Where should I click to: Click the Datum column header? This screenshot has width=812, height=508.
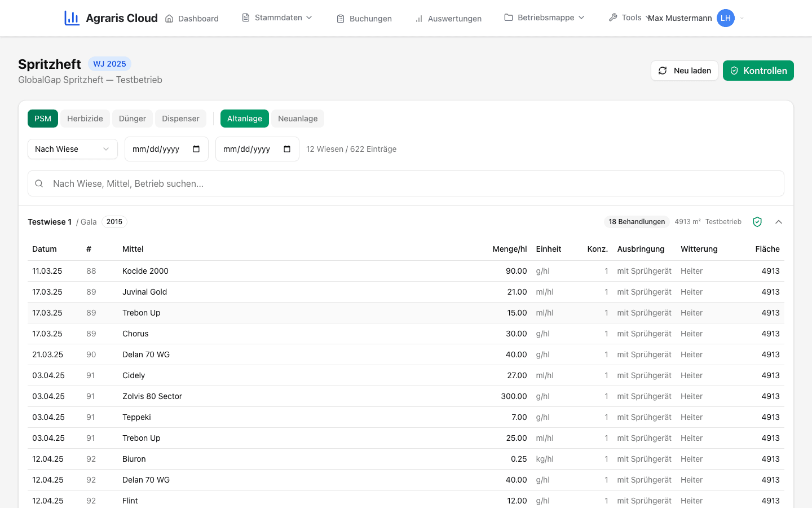tap(45, 249)
